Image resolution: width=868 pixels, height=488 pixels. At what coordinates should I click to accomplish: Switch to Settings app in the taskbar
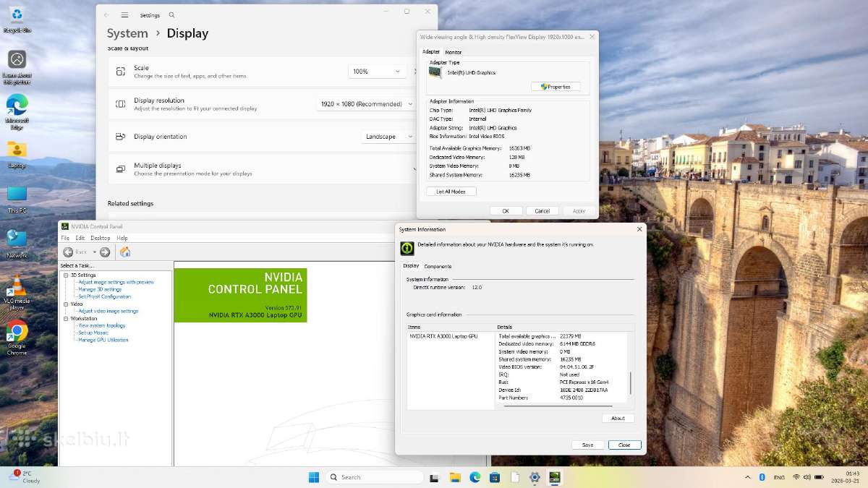point(535,477)
